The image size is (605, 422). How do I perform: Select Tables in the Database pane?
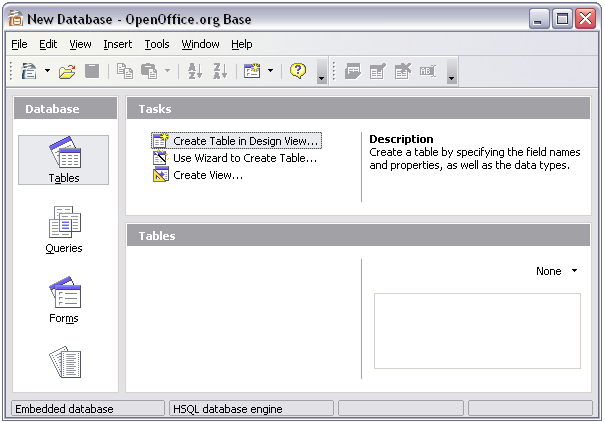[64, 160]
